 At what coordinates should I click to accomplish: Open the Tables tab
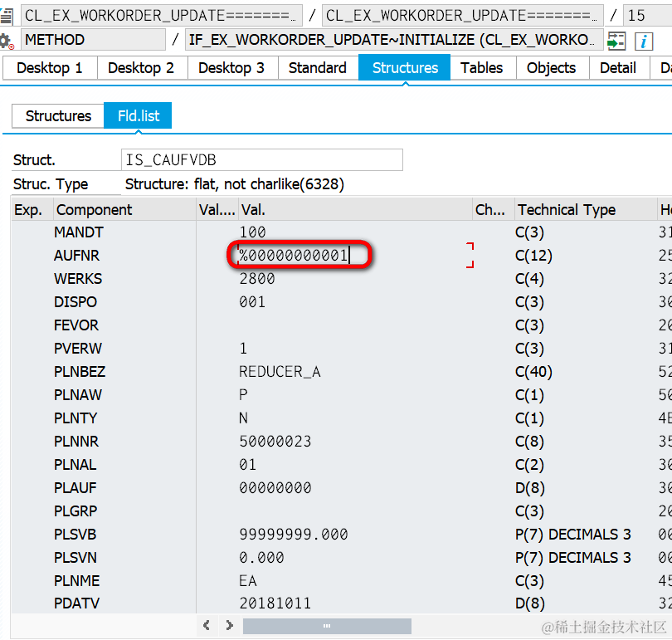482,68
